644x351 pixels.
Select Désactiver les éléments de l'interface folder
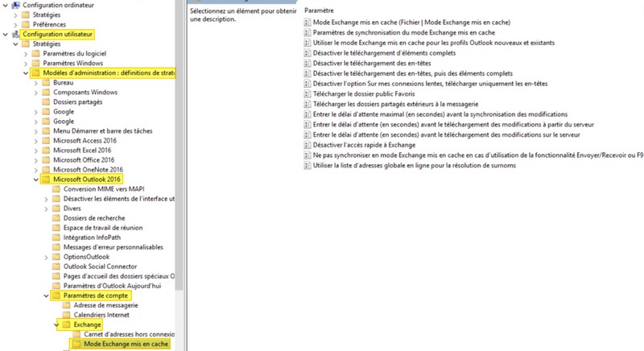(119, 199)
